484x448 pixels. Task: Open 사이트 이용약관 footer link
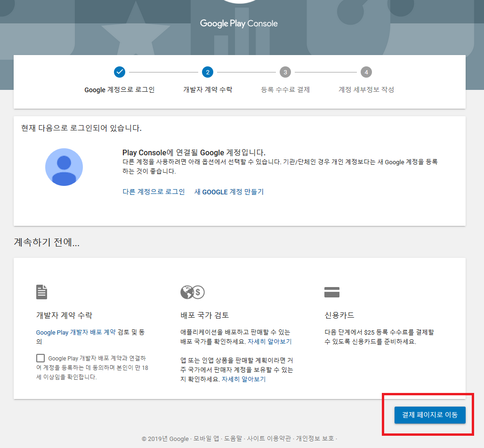coord(269,439)
